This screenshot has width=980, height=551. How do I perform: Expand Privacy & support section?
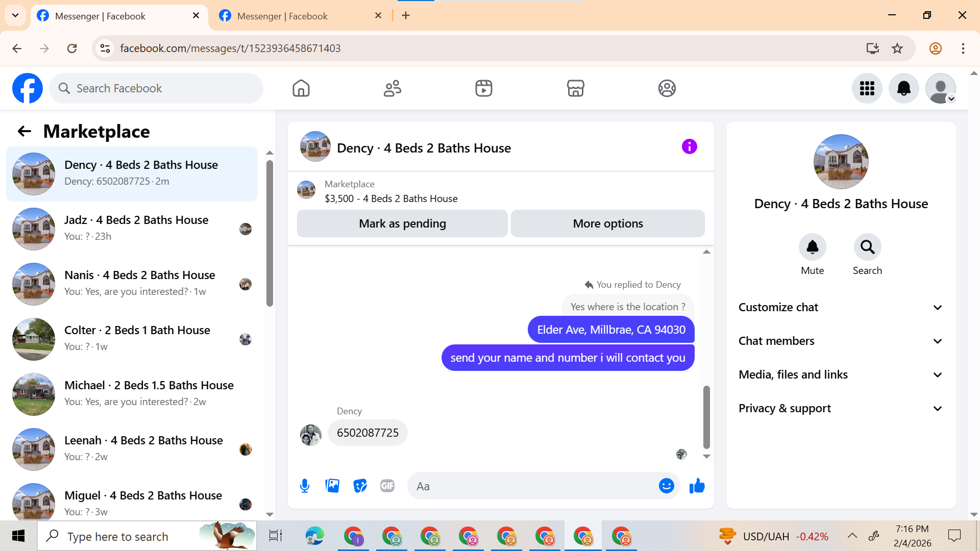click(x=840, y=408)
